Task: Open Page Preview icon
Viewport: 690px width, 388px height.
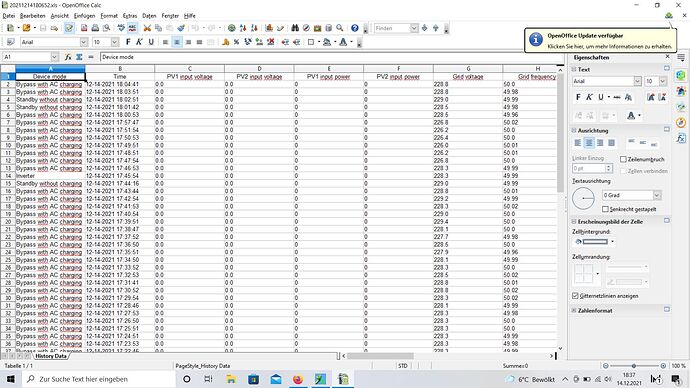Action: (x=106, y=28)
